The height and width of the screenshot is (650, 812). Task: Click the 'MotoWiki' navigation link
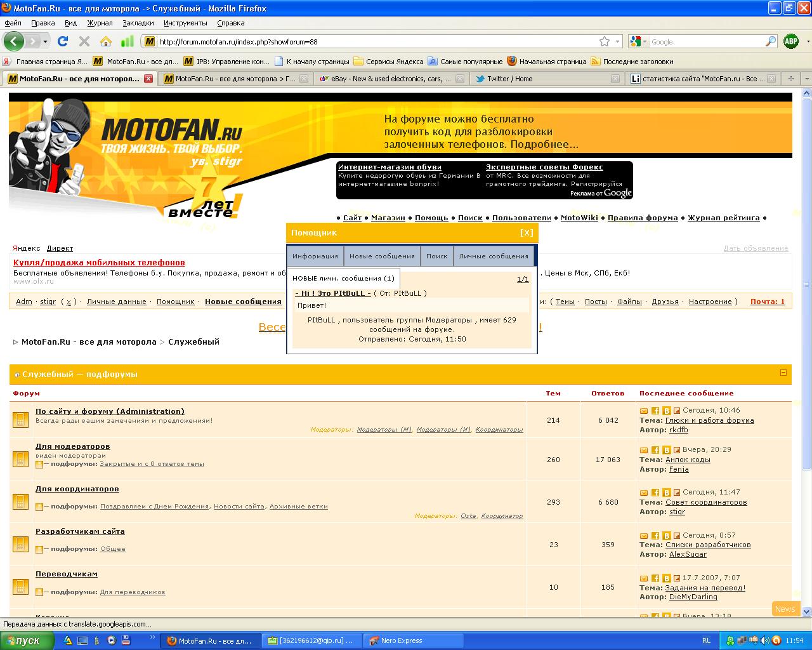pos(579,218)
